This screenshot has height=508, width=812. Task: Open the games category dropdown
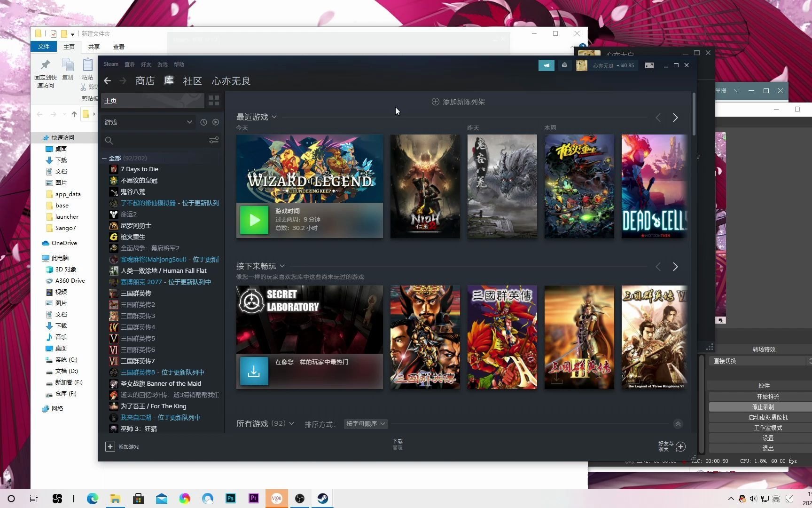148,122
